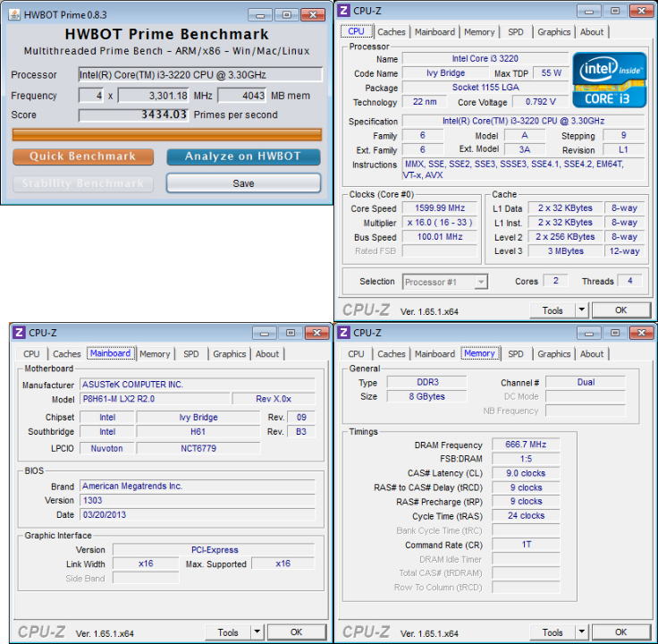Switch to About tab in Memory window
This screenshot has height=644, width=658.
592,354
